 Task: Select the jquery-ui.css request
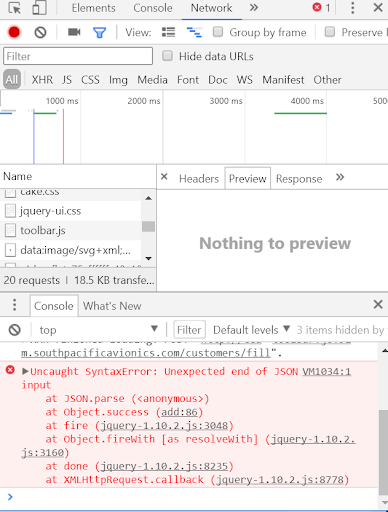point(70,211)
